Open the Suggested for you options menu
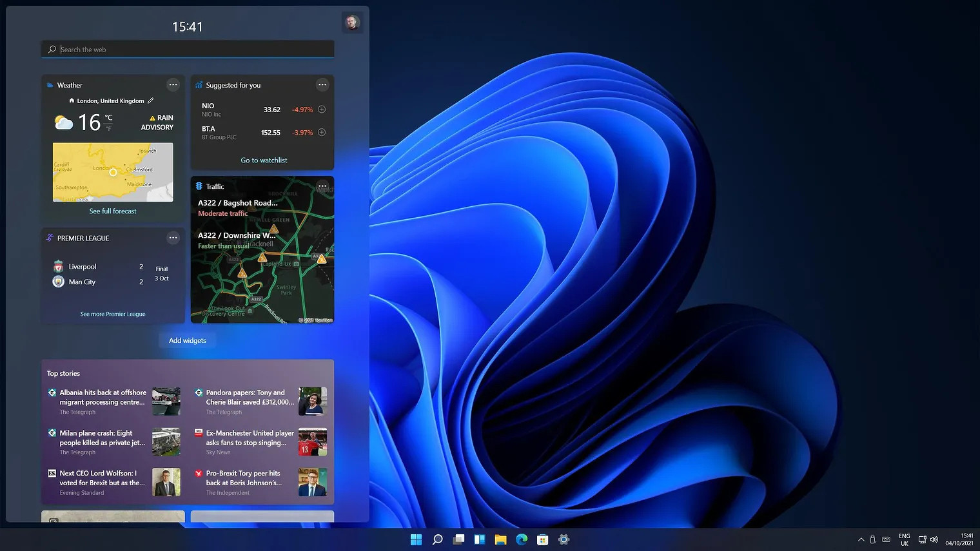The height and width of the screenshot is (551, 980). tap(322, 84)
